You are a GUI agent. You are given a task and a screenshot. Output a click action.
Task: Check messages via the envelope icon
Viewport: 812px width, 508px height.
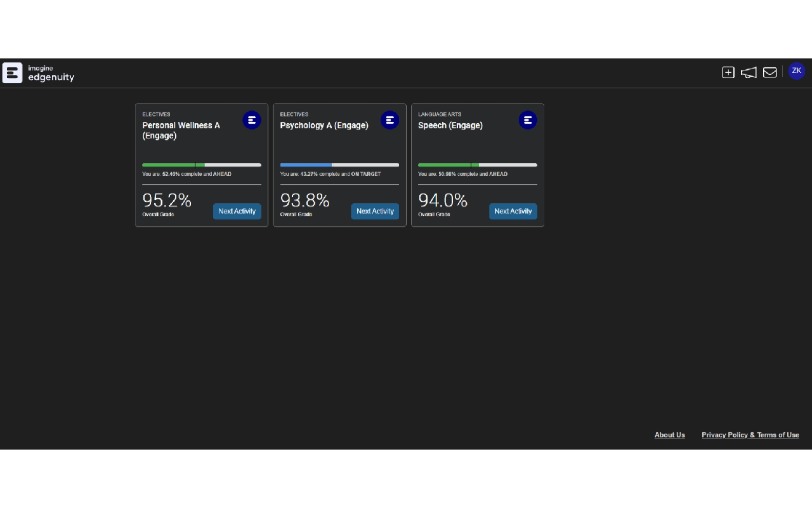pyautogui.click(x=769, y=72)
